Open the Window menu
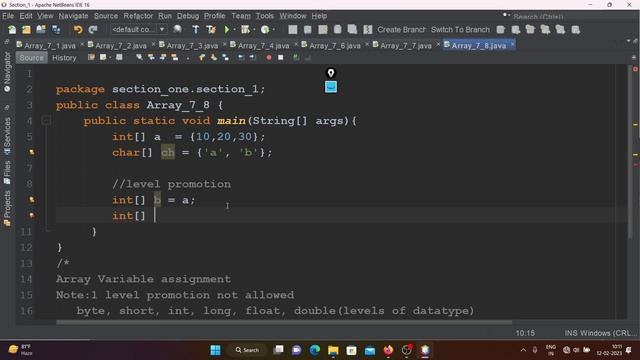The image size is (640, 360). [x=293, y=16]
